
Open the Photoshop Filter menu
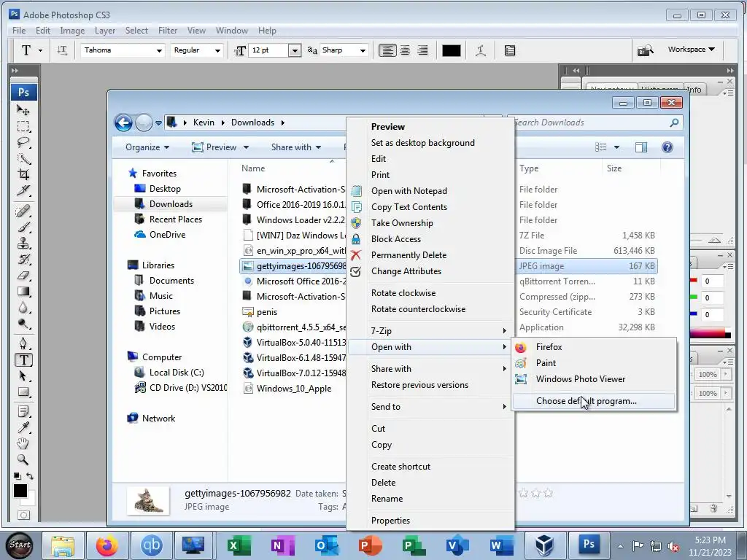(x=168, y=31)
